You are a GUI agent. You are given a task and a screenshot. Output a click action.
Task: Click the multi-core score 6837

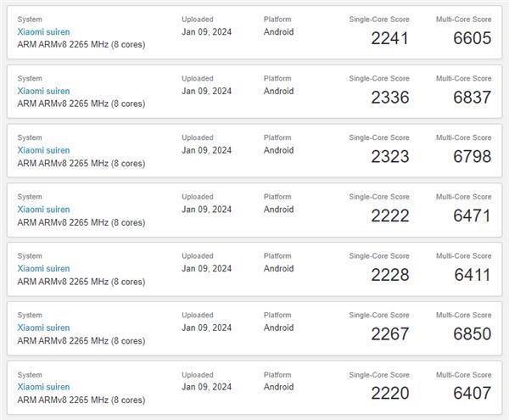(472, 98)
